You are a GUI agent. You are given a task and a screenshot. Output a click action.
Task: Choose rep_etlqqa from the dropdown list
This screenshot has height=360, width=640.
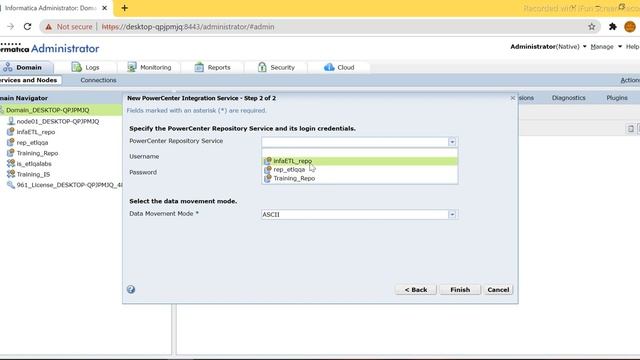tap(360, 169)
